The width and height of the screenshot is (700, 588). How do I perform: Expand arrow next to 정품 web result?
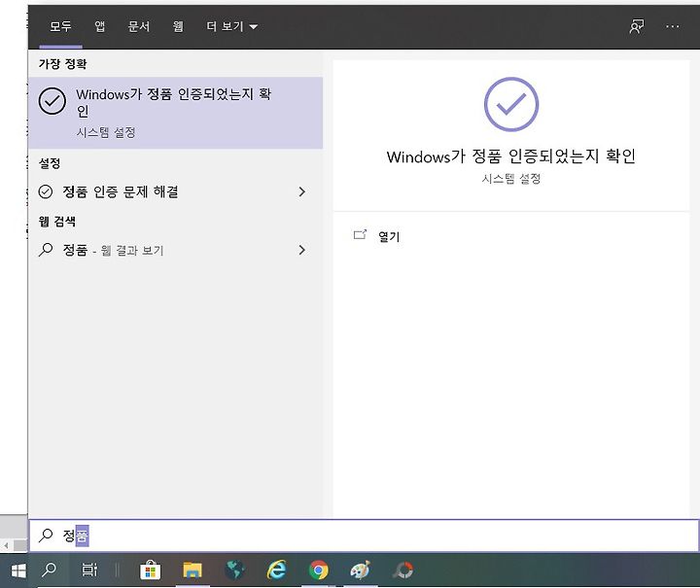pos(302,250)
